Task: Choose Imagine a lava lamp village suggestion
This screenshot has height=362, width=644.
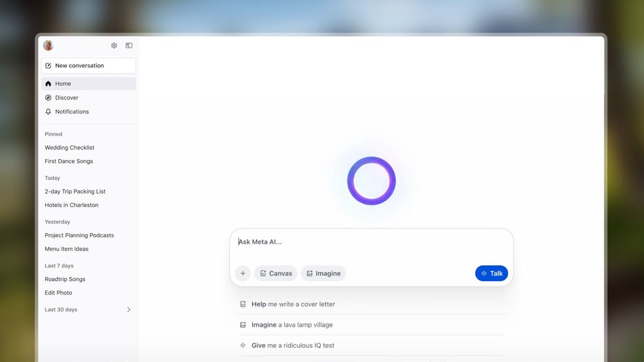Action: 371,325
